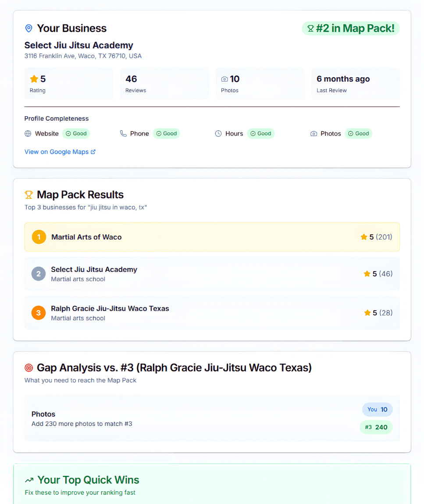
Task: Click the clock icon beside Hours
Action: (x=218, y=133)
